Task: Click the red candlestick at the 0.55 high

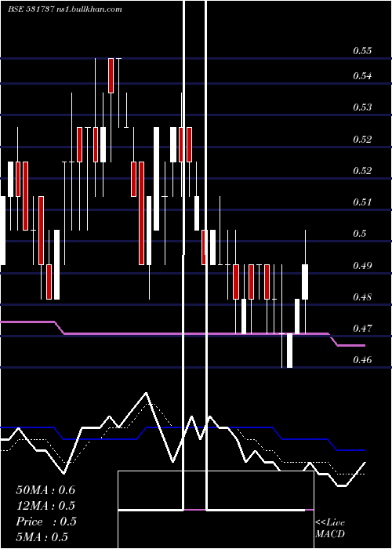Action: (x=111, y=75)
